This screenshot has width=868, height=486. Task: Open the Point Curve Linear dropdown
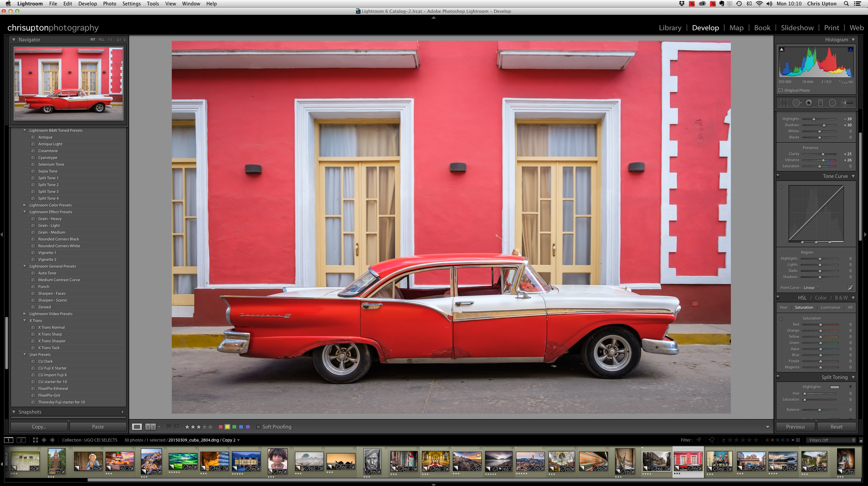coord(811,288)
